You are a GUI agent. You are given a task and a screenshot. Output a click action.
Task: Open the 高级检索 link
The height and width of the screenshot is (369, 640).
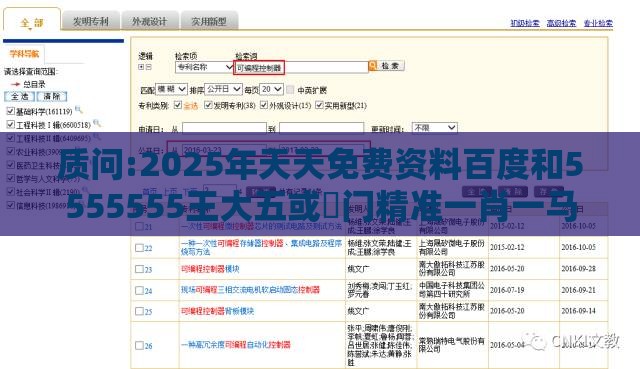561,23
